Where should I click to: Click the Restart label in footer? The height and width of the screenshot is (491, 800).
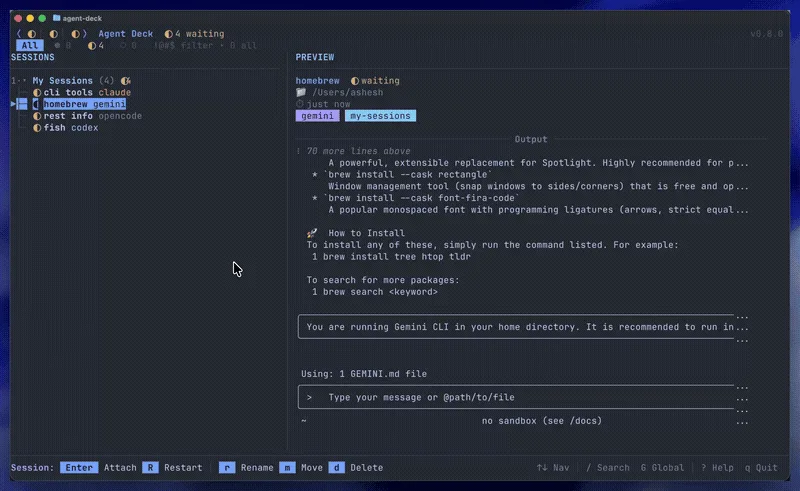183,468
